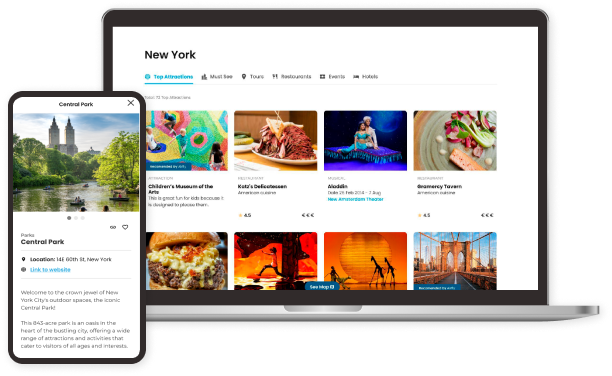Click the Restaurants fork and knife icon
This screenshot has height=376, width=612.
(x=275, y=77)
